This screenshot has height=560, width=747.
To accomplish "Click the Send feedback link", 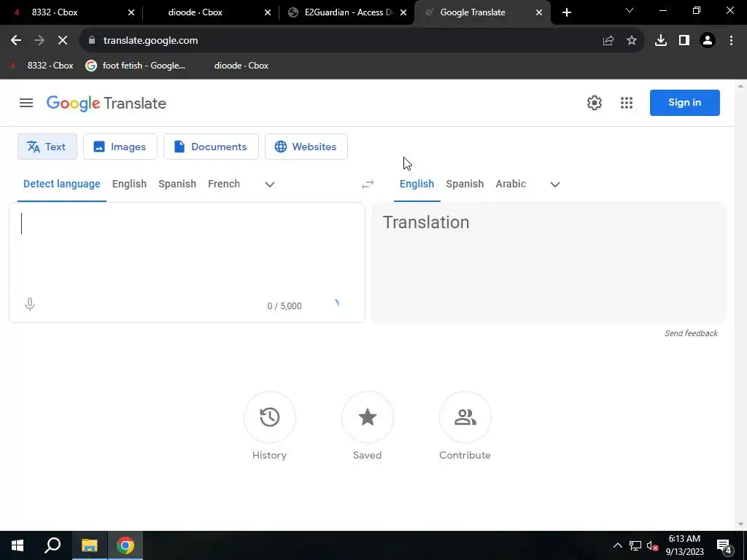I will point(692,333).
